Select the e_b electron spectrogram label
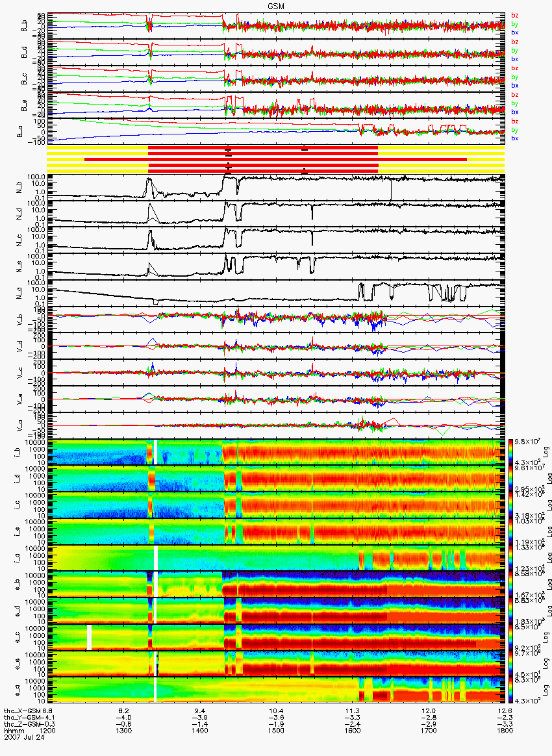 click(x=18, y=584)
